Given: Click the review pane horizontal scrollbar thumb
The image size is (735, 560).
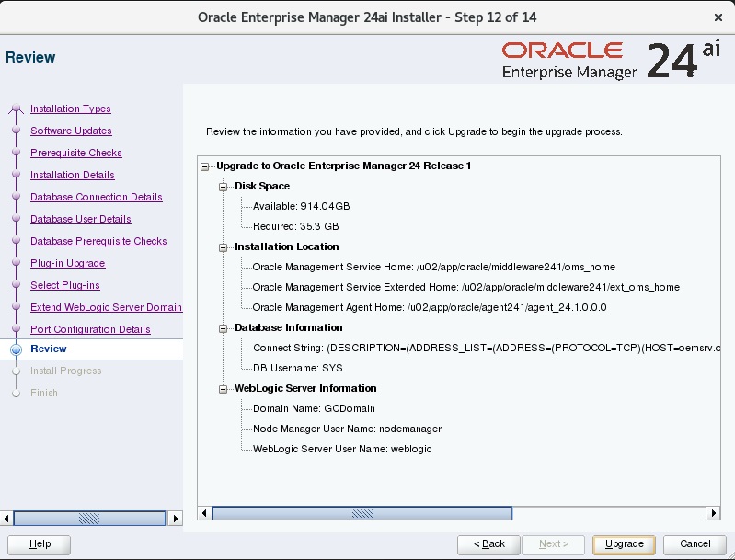Looking at the screenshot, I should [x=362, y=513].
